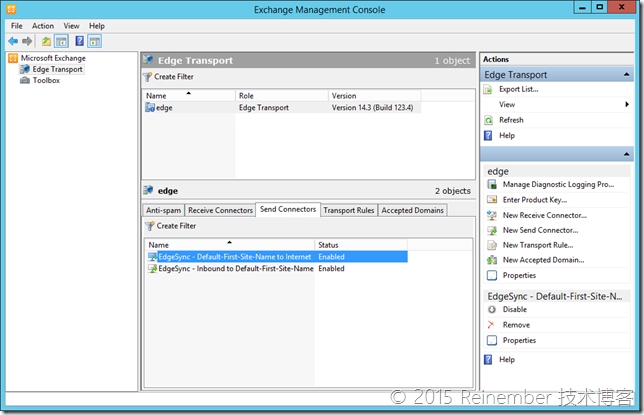Click New Receive Connector action
This screenshot has width=644, height=415.
click(x=544, y=215)
